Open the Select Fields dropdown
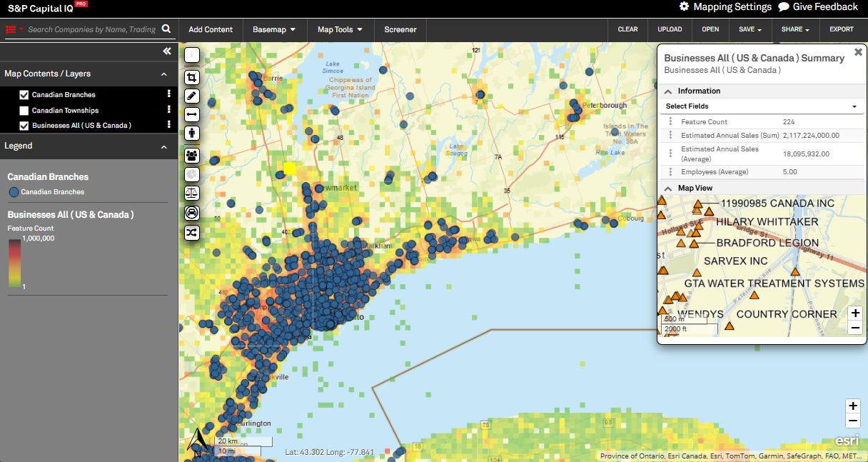 pos(761,106)
